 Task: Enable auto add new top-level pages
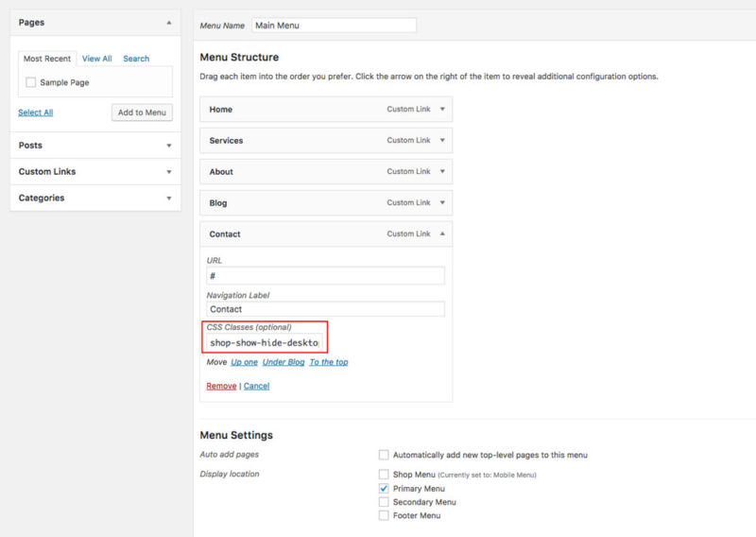[384, 455]
